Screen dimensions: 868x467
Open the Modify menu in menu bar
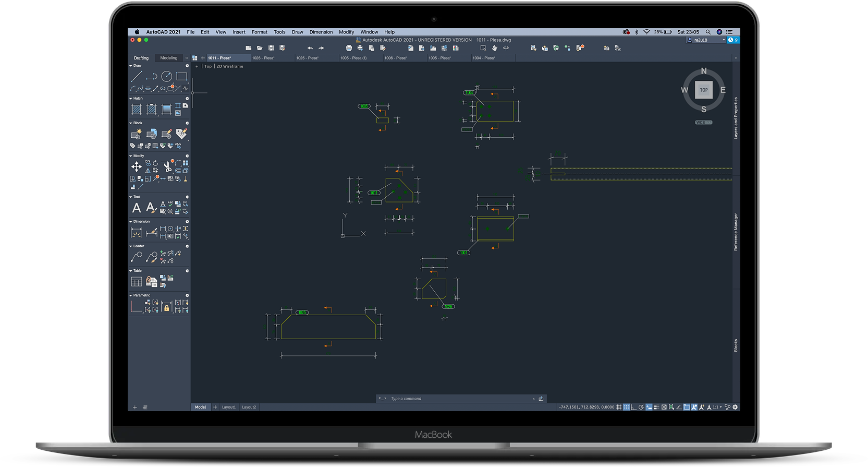click(346, 32)
